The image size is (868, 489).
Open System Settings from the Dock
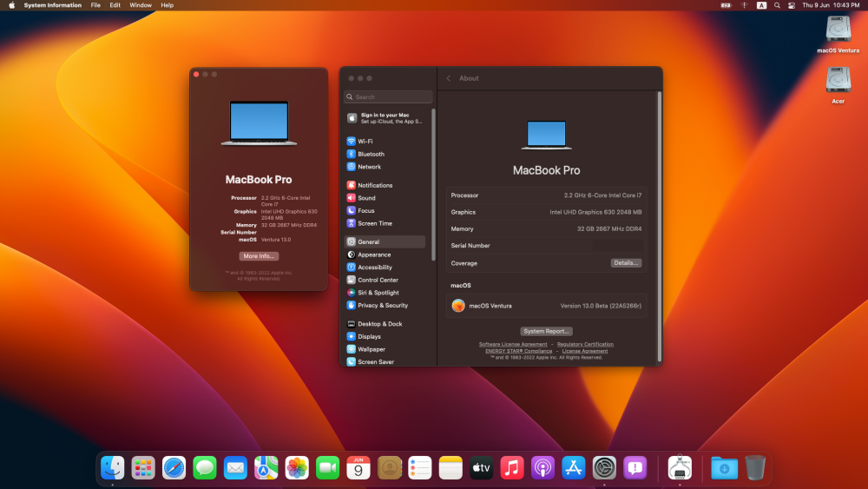[x=604, y=468]
